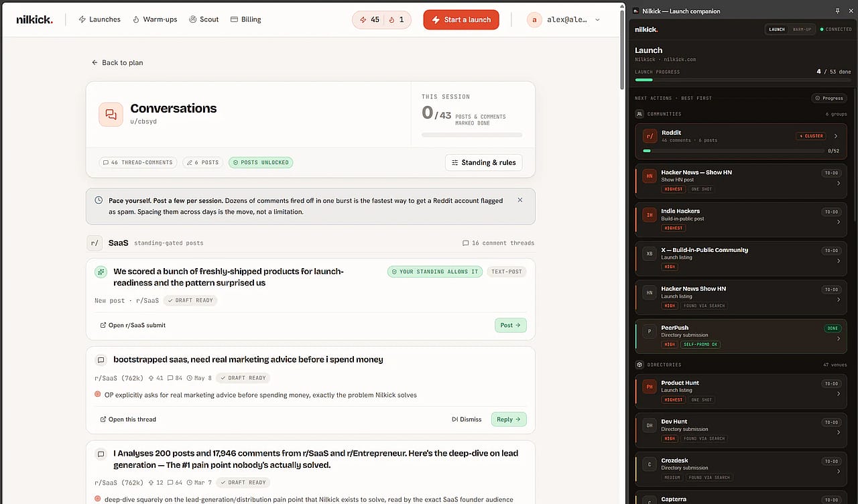Open r/SaaS submit link
This screenshot has width=858, height=504.
[133, 325]
